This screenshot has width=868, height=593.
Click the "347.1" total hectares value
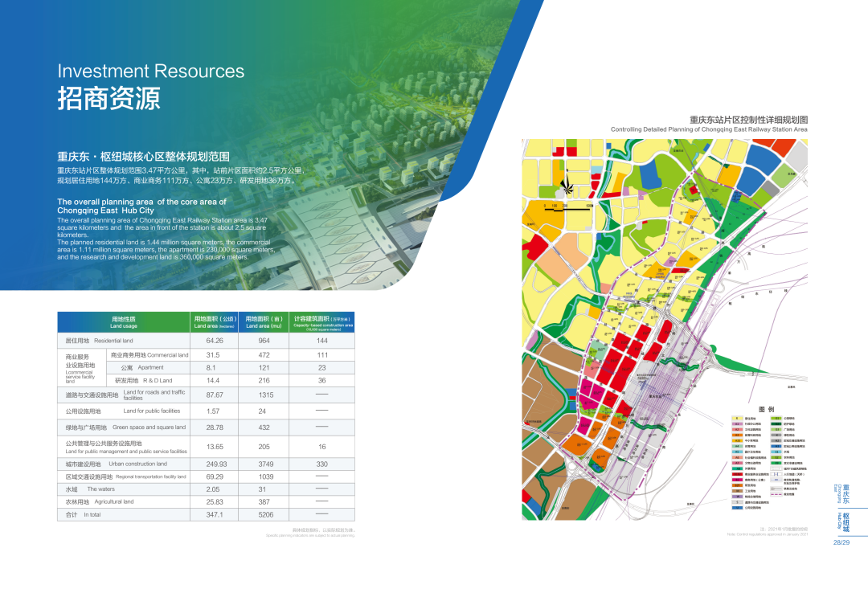(x=215, y=514)
